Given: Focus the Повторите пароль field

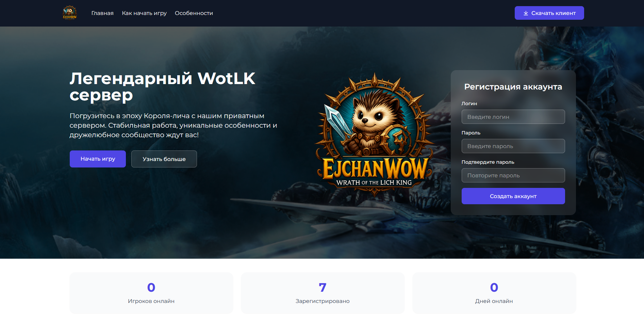Looking at the screenshot, I should pyautogui.click(x=513, y=175).
